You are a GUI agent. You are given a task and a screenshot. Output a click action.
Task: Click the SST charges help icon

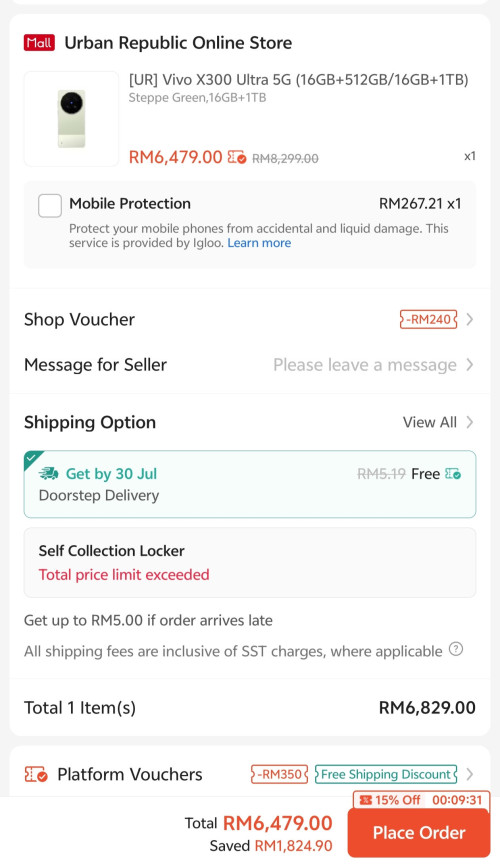pos(456,649)
